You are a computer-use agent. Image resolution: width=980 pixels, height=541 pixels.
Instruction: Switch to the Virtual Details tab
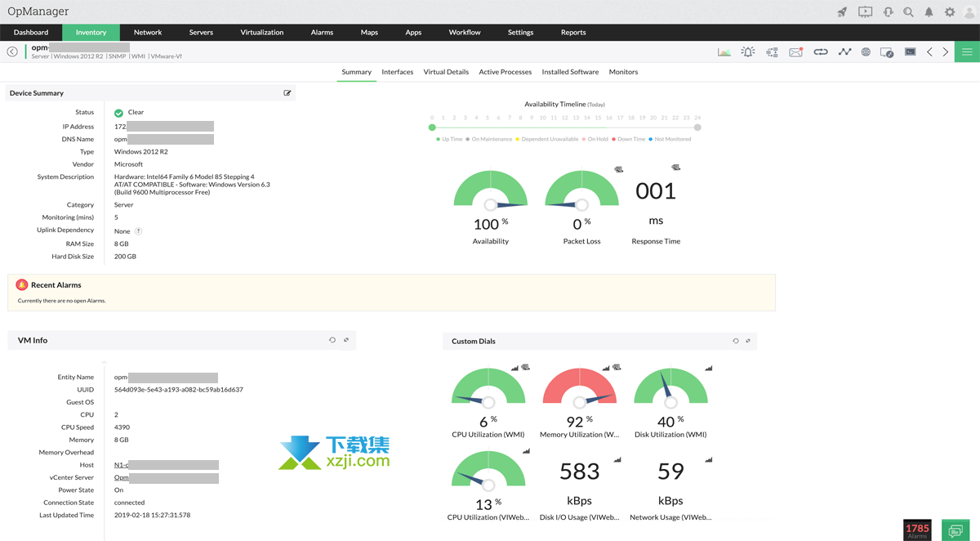click(446, 72)
